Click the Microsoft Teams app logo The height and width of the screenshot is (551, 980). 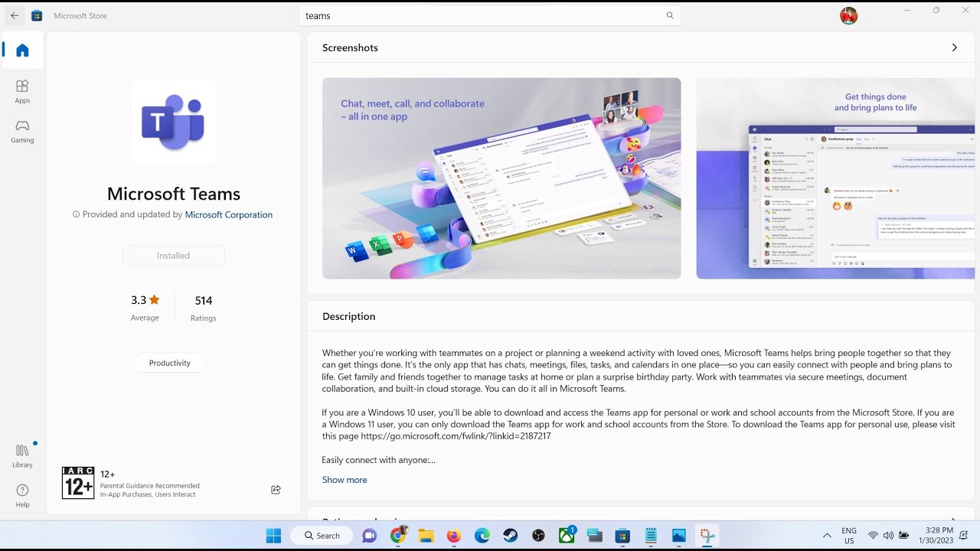pyautogui.click(x=174, y=122)
